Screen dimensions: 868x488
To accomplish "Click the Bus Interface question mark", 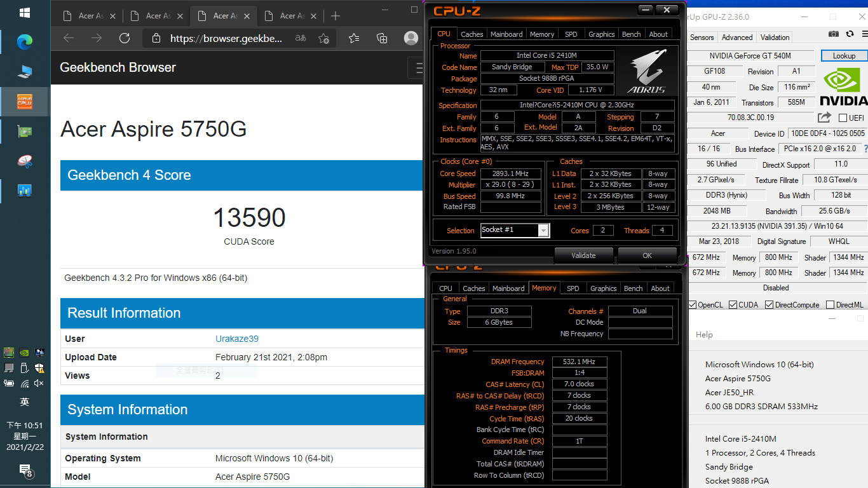I will coord(865,149).
